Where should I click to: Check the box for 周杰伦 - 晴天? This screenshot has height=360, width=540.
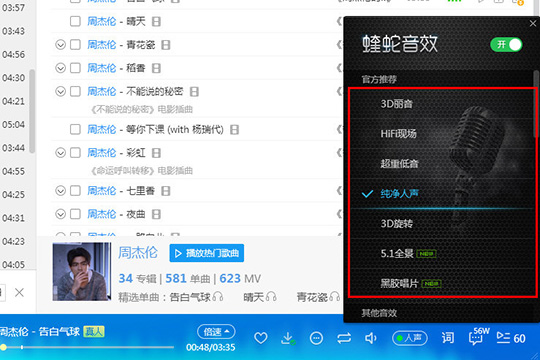[x=75, y=21]
